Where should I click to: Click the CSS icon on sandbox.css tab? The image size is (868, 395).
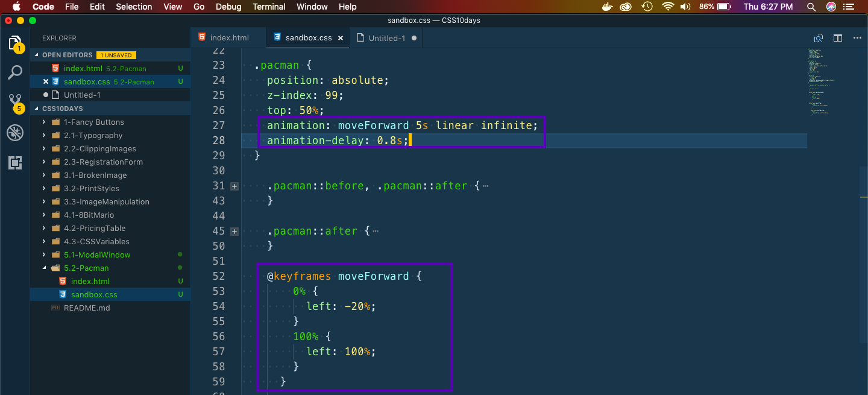tap(277, 37)
